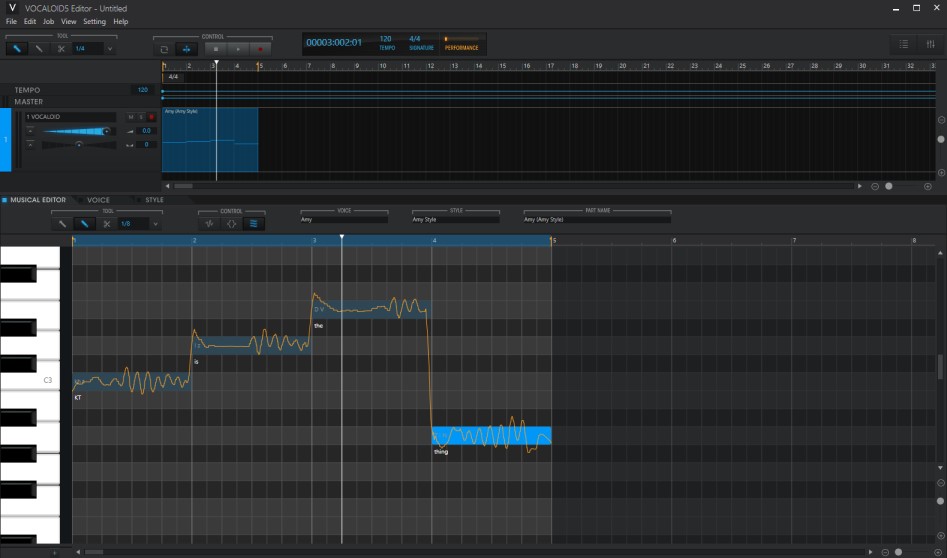947x558 pixels.
Task: Open the View menu
Action: point(69,22)
